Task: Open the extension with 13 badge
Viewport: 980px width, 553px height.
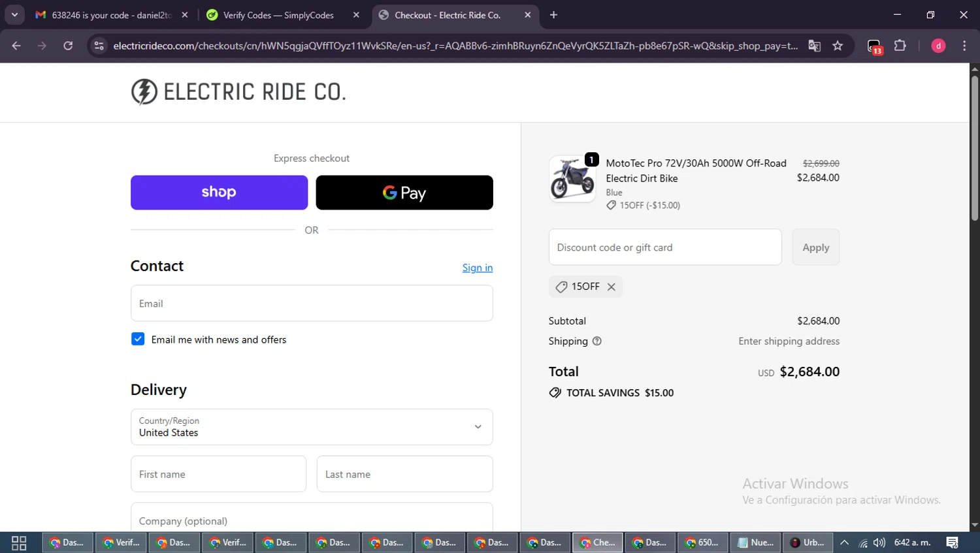Action: point(874,46)
